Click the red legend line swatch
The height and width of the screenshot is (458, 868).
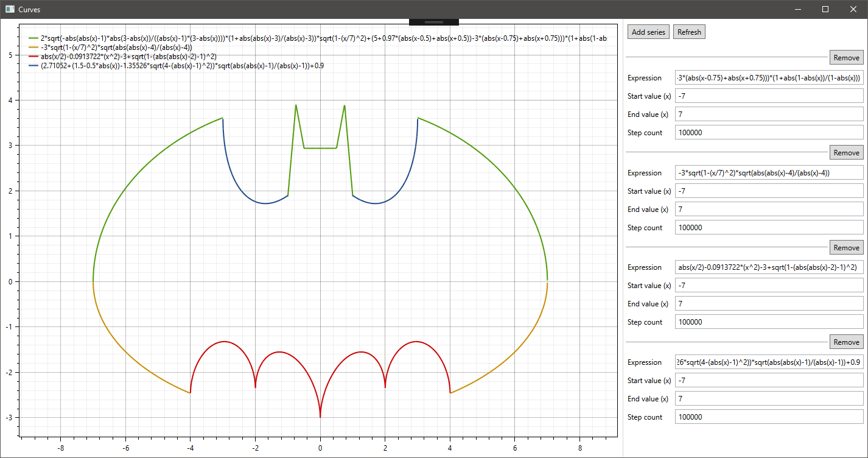[33, 56]
